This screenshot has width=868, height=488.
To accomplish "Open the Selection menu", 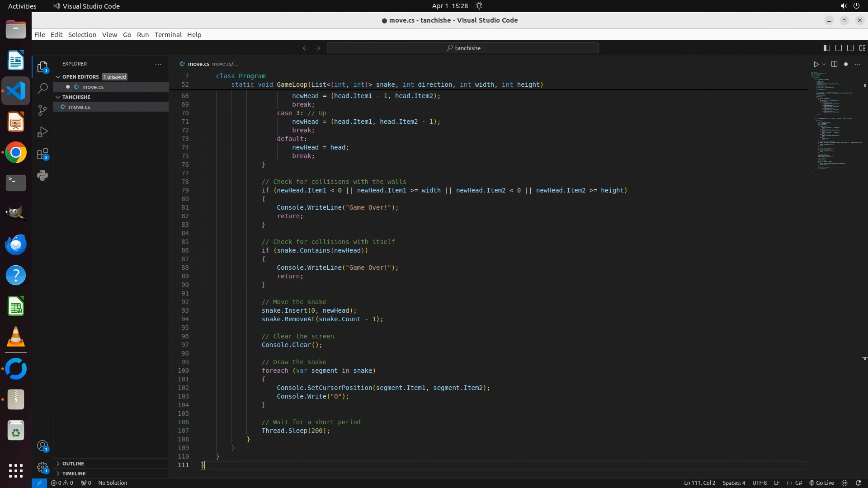I will coord(82,35).
